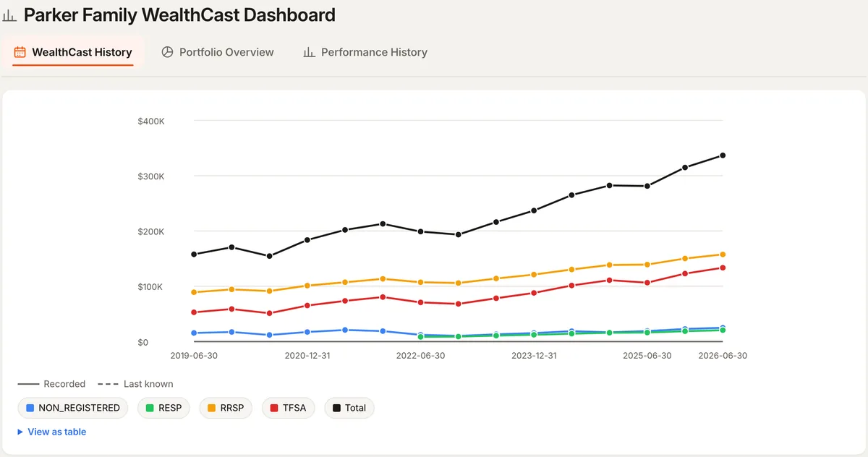
Task: Toggle the NON_REGISTERED series legend chip
Action: point(73,408)
